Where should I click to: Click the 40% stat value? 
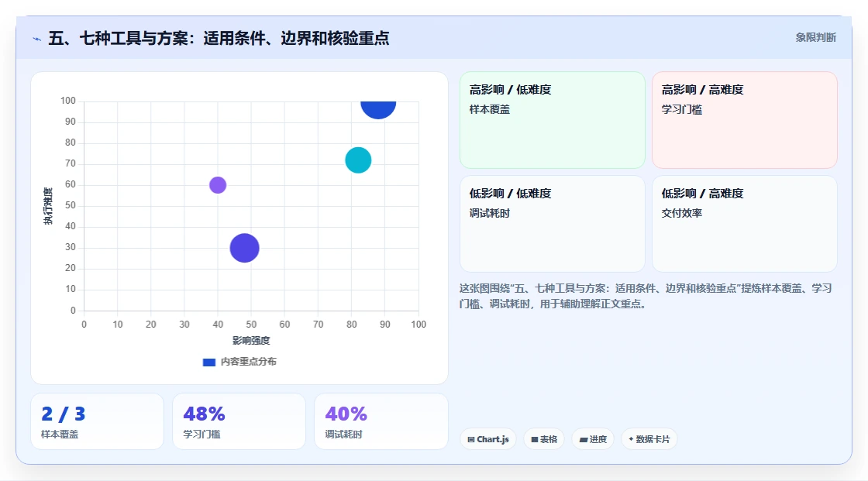(346, 414)
